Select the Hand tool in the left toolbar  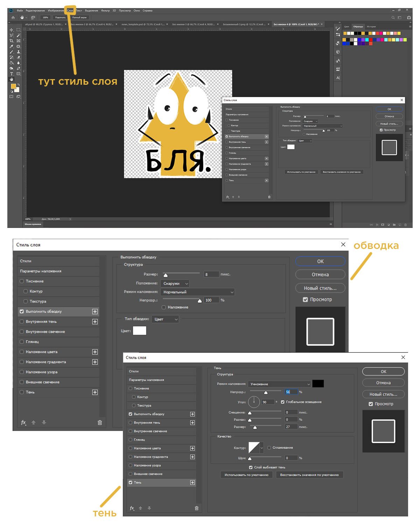tap(11, 79)
